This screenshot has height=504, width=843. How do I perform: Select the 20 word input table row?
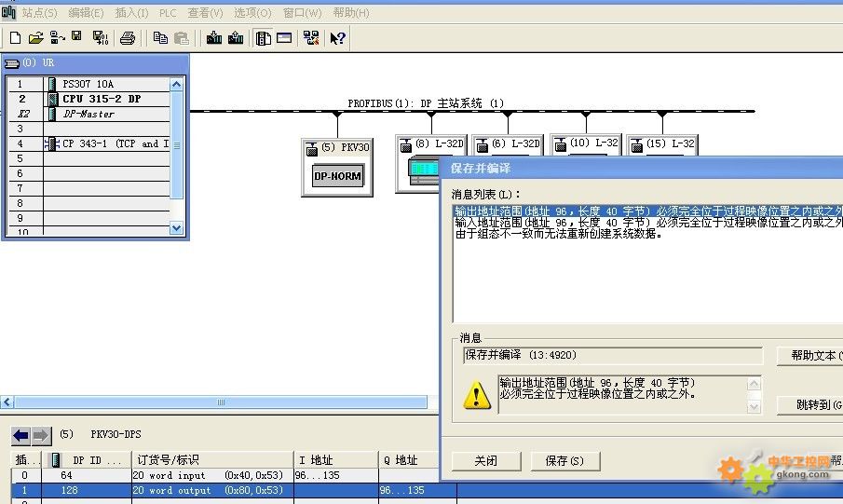168,475
